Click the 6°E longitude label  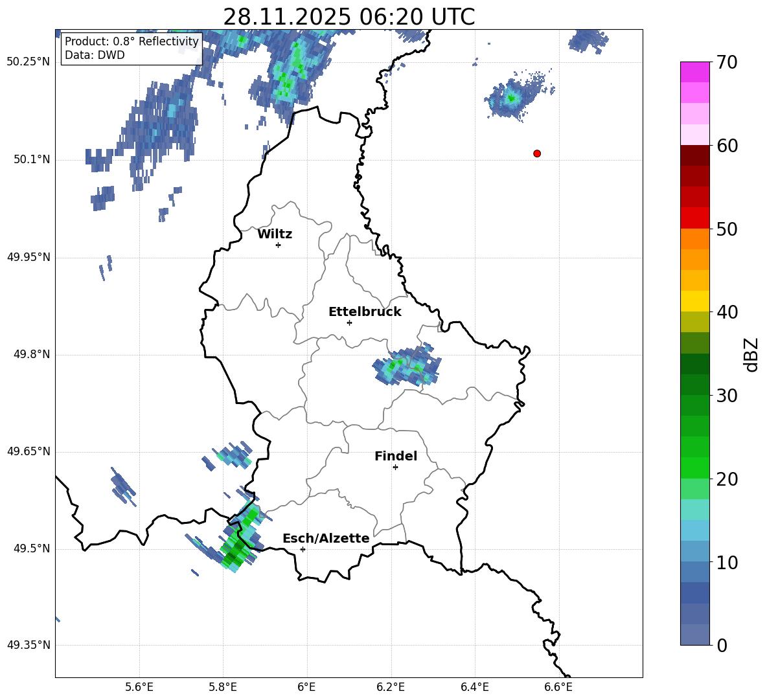pos(306,687)
